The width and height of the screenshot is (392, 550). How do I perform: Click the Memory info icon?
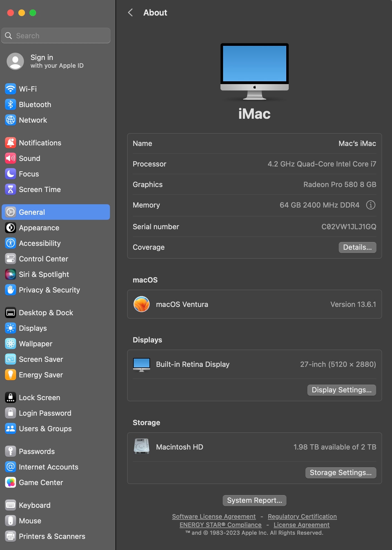[x=370, y=205]
